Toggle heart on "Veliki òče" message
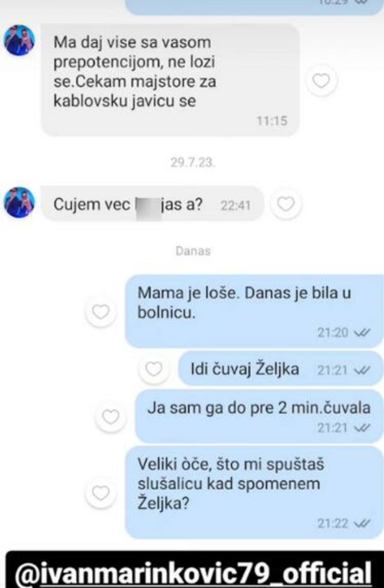Viewport: 384px width, 588px height. 101,493
